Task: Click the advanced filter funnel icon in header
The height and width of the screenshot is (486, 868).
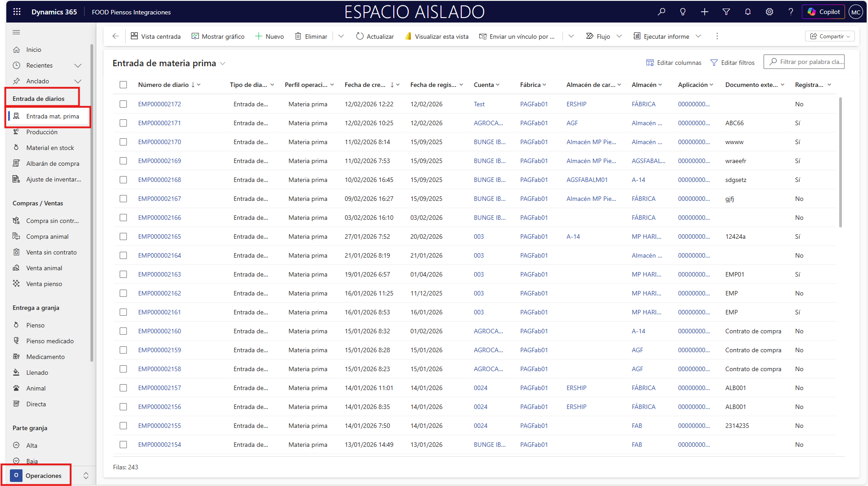Action: pyautogui.click(x=726, y=12)
